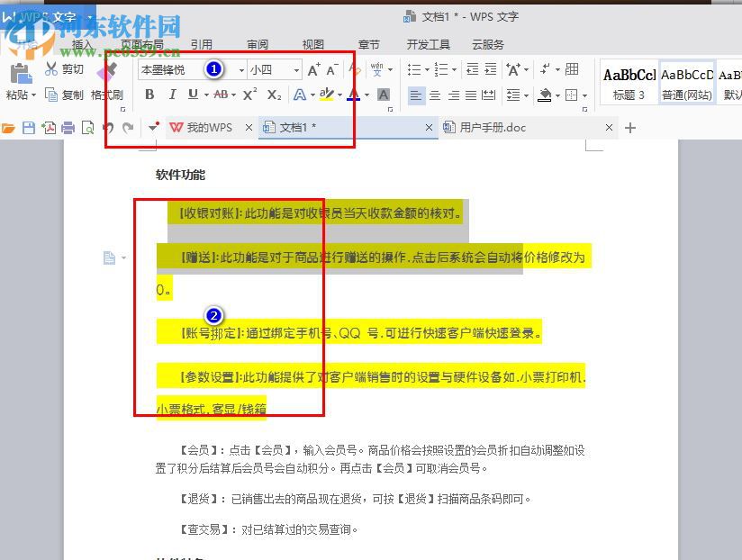Click the 复制 copy button

pos(64,94)
